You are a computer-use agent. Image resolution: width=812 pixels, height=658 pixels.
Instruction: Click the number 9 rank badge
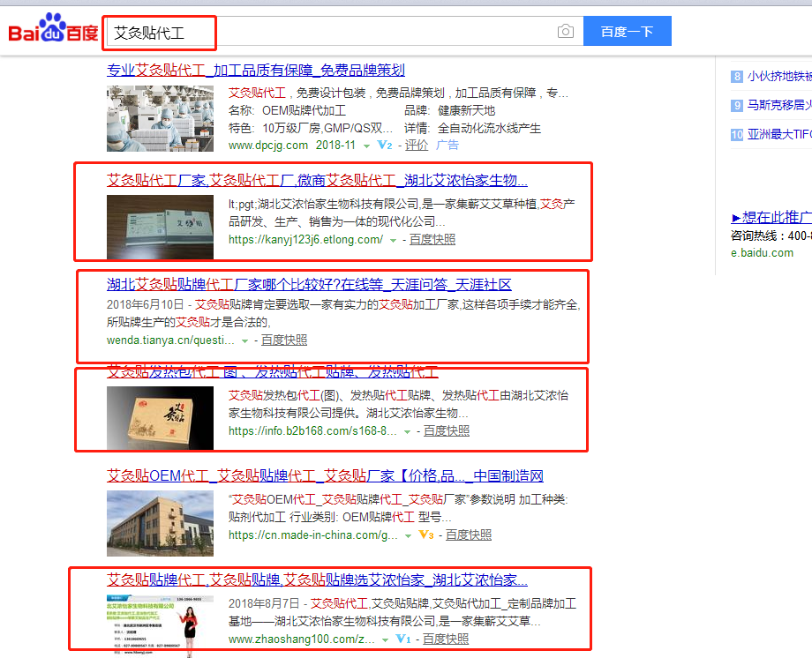click(x=737, y=106)
